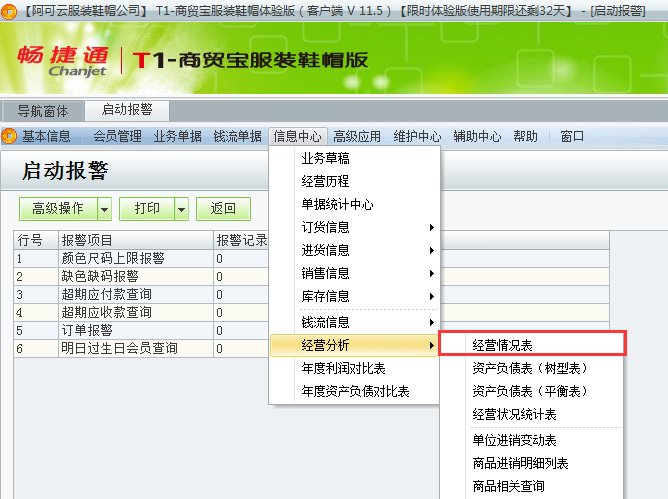Click the 高级操作 button
This screenshot has height=499, width=668.
click(58, 209)
